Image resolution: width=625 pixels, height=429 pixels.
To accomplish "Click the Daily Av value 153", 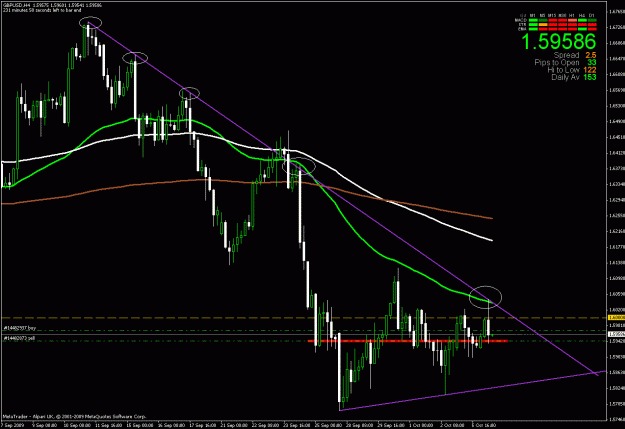I will pos(590,77).
